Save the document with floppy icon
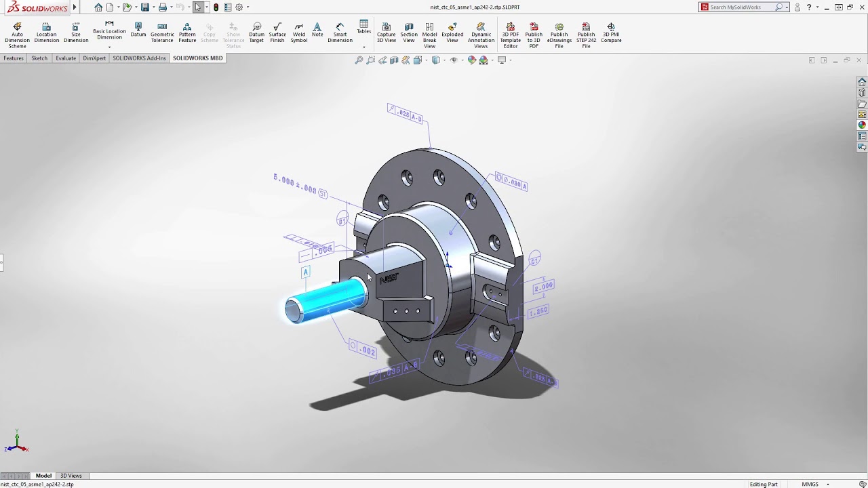This screenshot has width=868, height=488. pyautogui.click(x=144, y=7)
